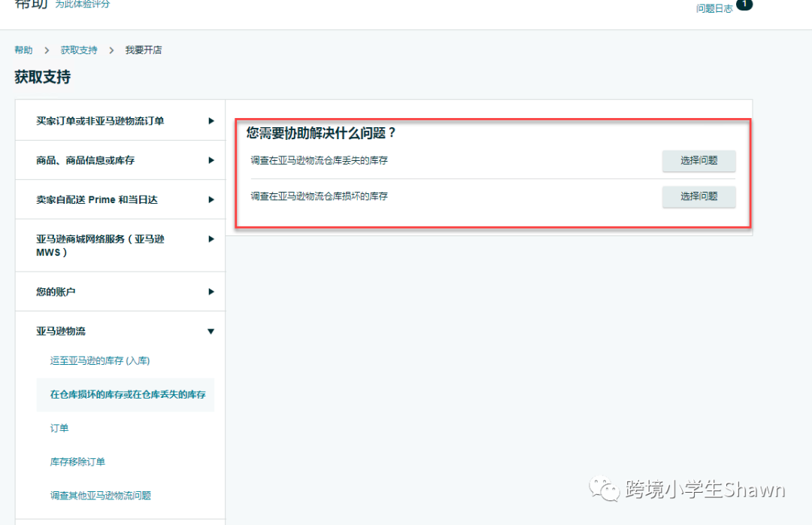The height and width of the screenshot is (525, 812).
Task: Click 您需要协助解决什么问题 heading
Action: 320,133
